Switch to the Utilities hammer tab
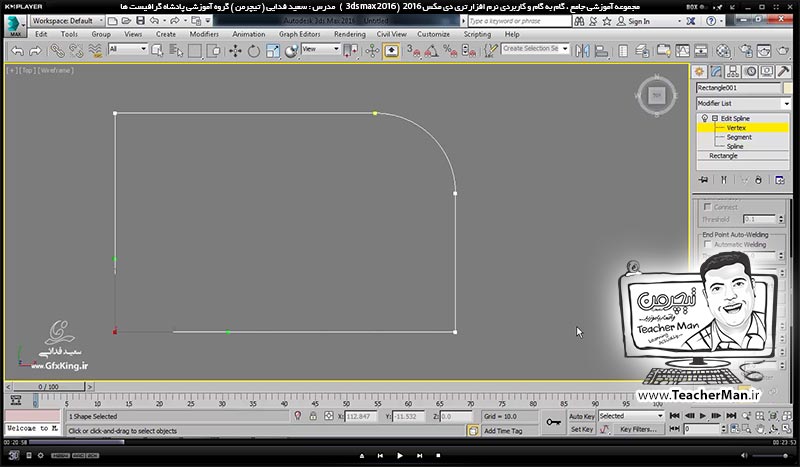The width and height of the screenshot is (800, 467). click(784, 71)
